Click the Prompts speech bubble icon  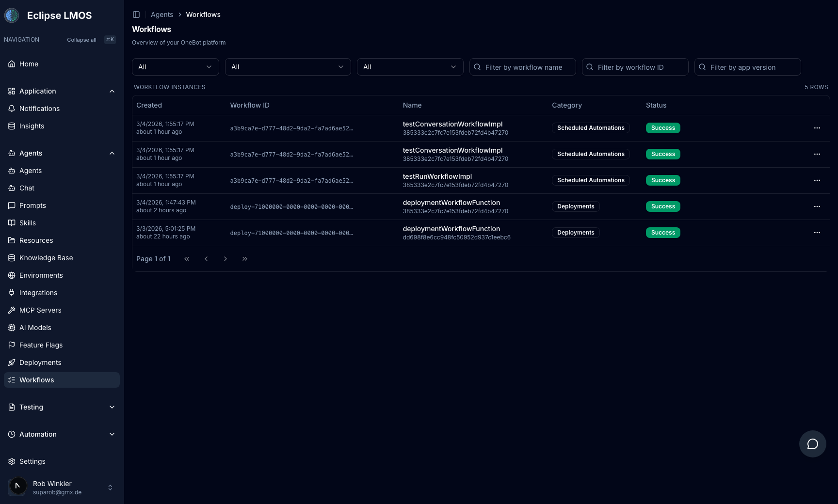(12, 205)
